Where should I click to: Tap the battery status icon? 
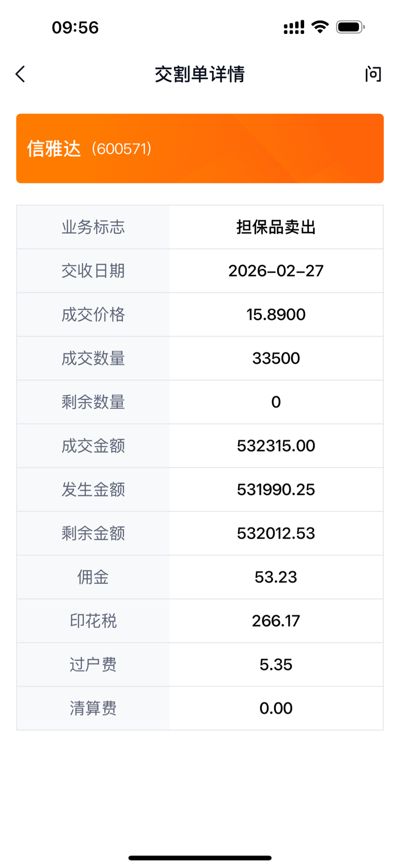point(350,27)
